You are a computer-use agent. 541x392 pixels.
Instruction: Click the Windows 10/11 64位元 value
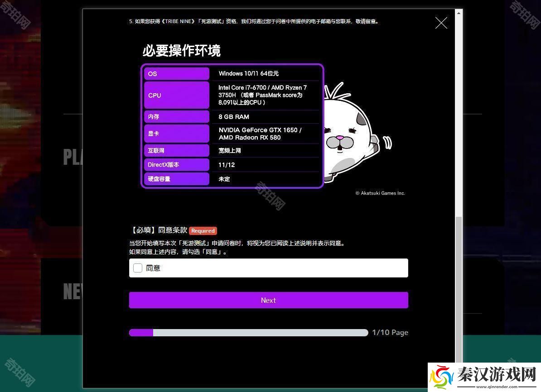(x=248, y=73)
